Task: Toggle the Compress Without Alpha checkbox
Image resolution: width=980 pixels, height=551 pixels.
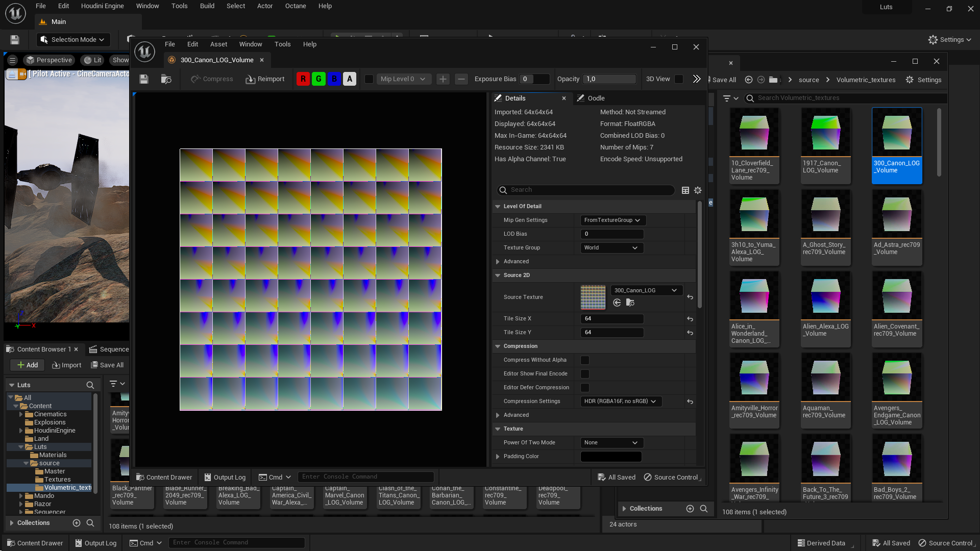Action: pyautogui.click(x=585, y=360)
